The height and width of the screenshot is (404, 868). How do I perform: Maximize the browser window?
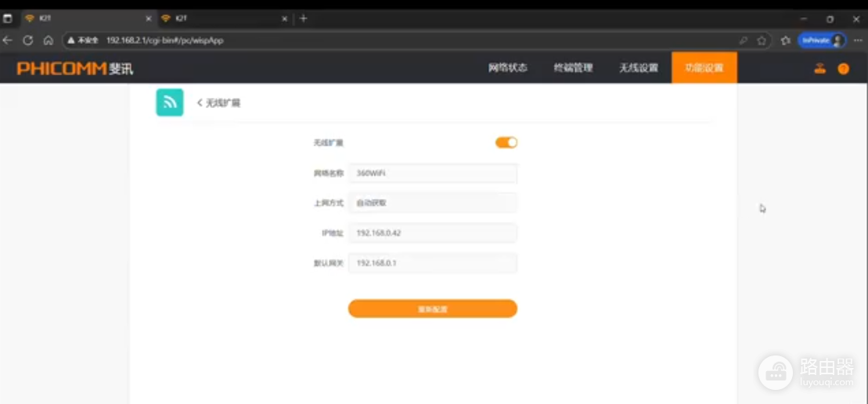click(830, 19)
